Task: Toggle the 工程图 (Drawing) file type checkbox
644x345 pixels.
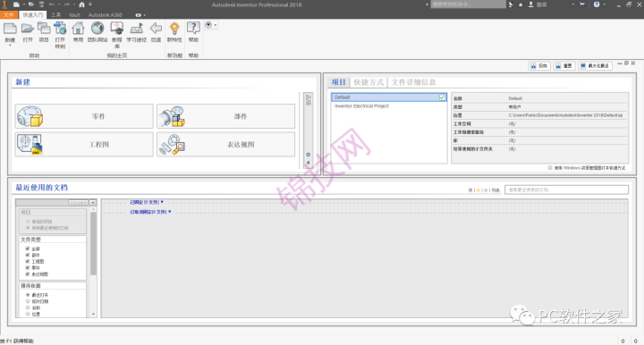Action: tap(28, 261)
